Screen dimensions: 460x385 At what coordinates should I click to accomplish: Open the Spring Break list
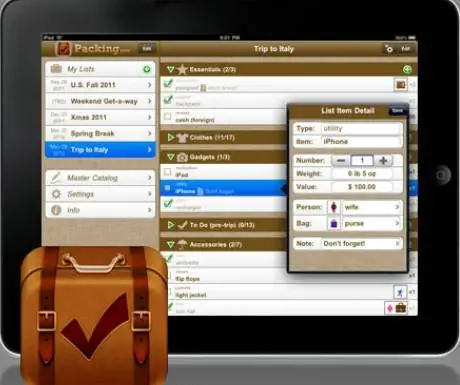point(100,133)
